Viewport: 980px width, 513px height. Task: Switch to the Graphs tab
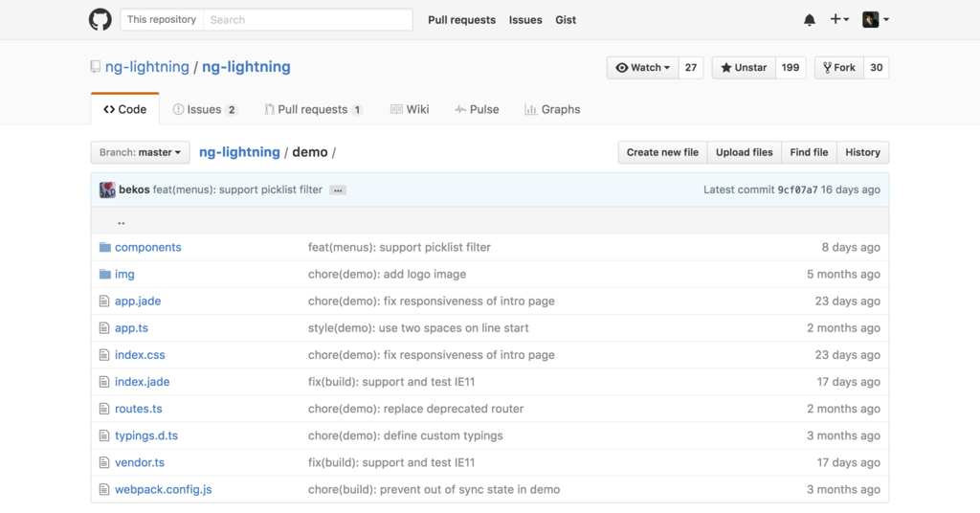click(552, 109)
